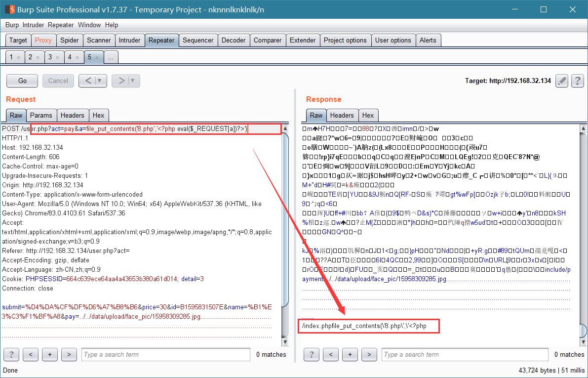Switch to the Scanner tab
Viewport: 588px width, 378px height.
(99, 40)
